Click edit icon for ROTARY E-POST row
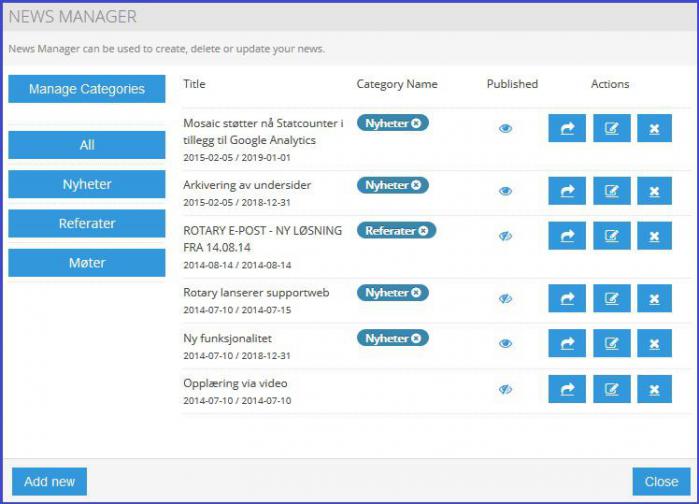This screenshot has width=699, height=504. tap(611, 236)
